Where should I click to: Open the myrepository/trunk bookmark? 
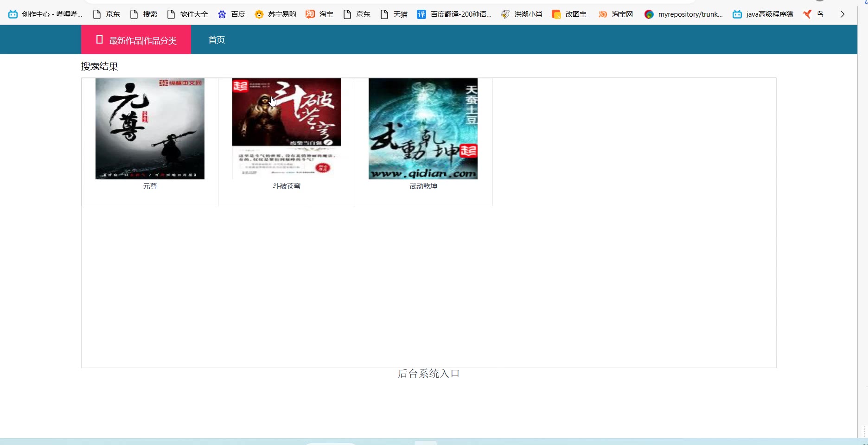coord(684,14)
